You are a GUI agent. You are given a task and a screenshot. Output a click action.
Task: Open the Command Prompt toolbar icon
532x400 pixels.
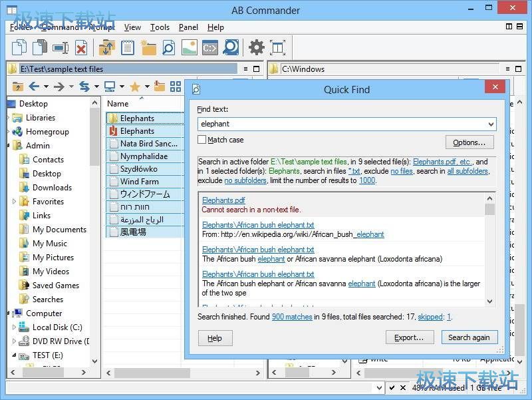point(209,47)
